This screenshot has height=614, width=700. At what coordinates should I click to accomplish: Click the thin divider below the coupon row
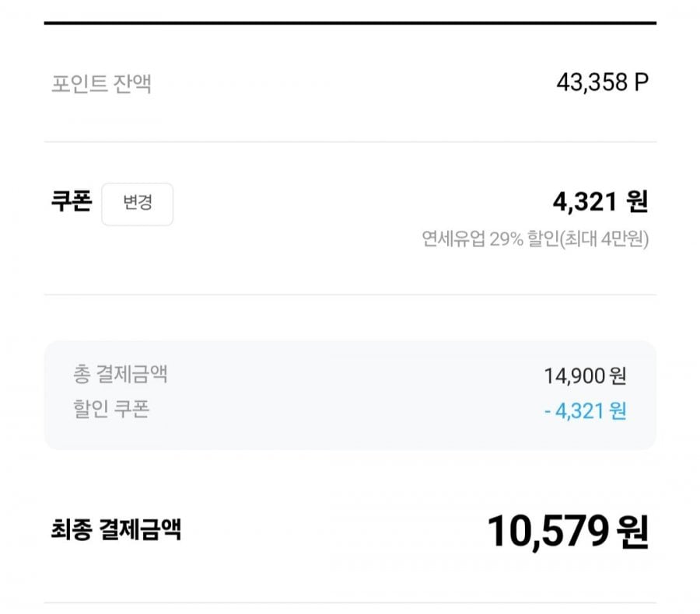350,295
